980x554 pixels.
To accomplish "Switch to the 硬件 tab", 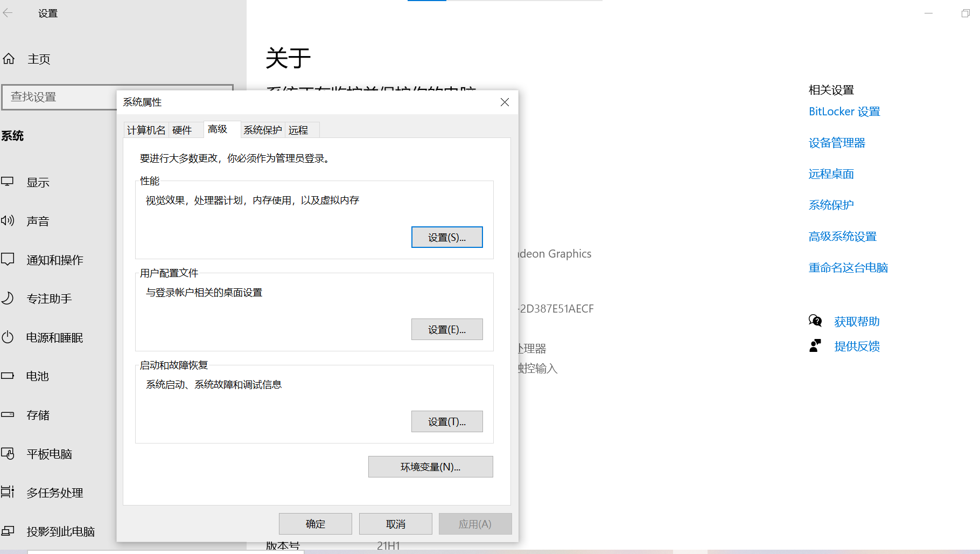I will [x=184, y=129].
